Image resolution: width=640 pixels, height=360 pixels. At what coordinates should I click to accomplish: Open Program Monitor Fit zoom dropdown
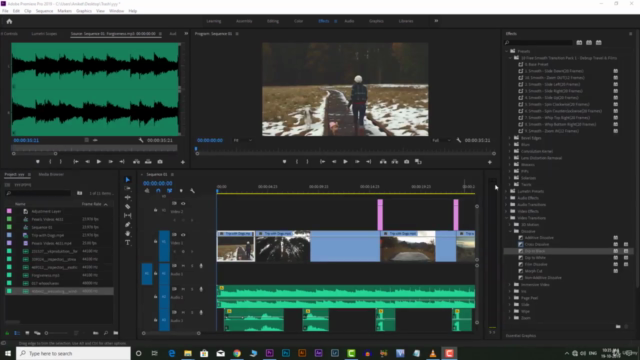click(x=242, y=140)
